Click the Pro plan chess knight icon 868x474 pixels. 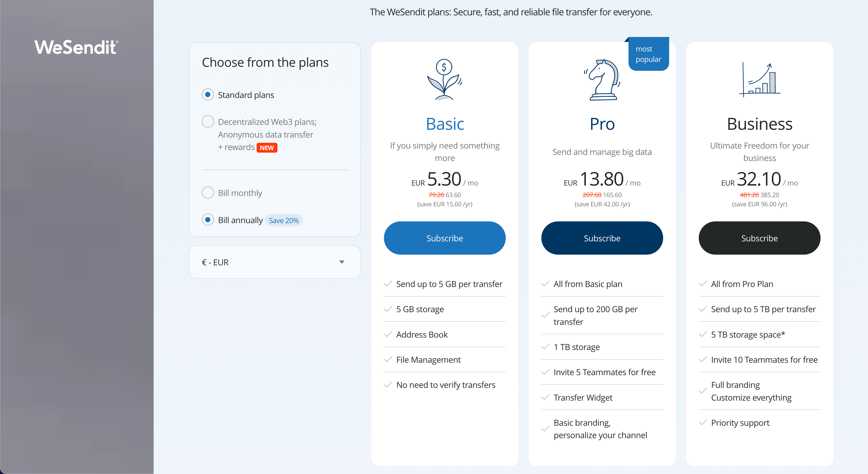pyautogui.click(x=602, y=80)
